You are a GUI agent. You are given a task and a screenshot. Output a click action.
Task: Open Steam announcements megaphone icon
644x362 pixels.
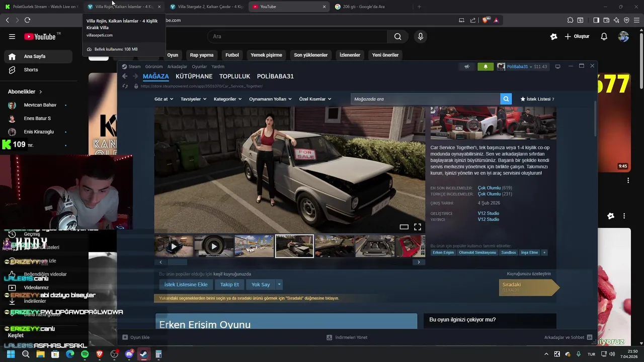467,66
